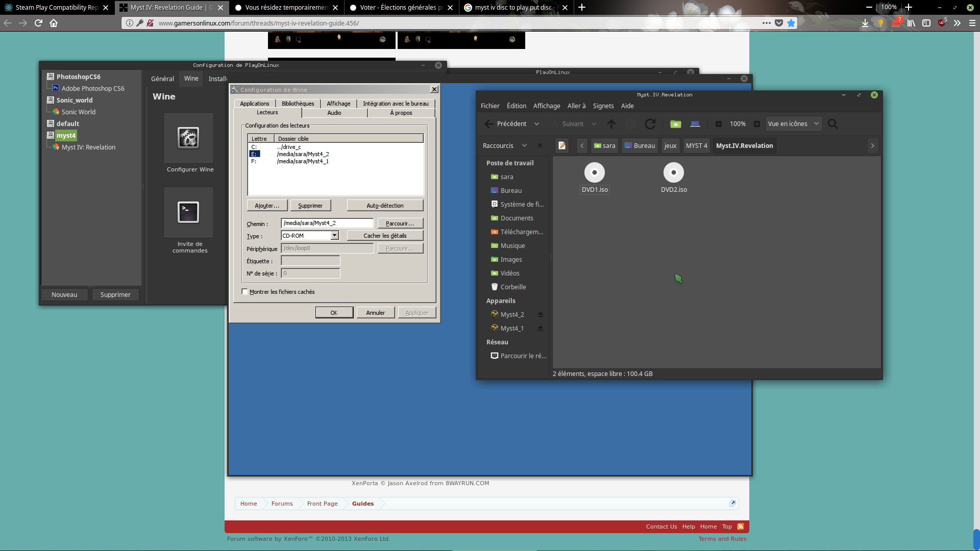Bookmark star icon in address bar
The image size is (980, 551).
pyautogui.click(x=791, y=23)
